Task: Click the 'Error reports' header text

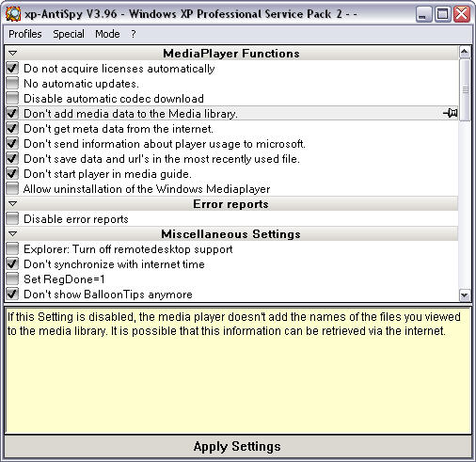Action: 230,204
